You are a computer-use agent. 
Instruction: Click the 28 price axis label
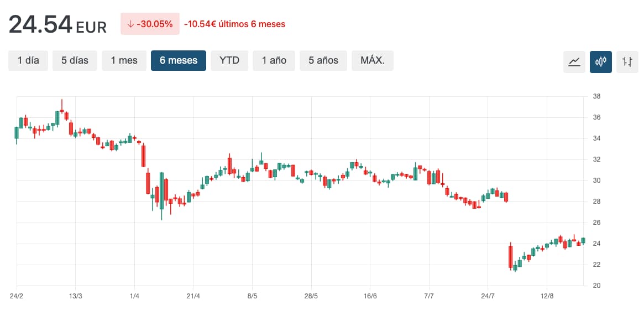597,201
